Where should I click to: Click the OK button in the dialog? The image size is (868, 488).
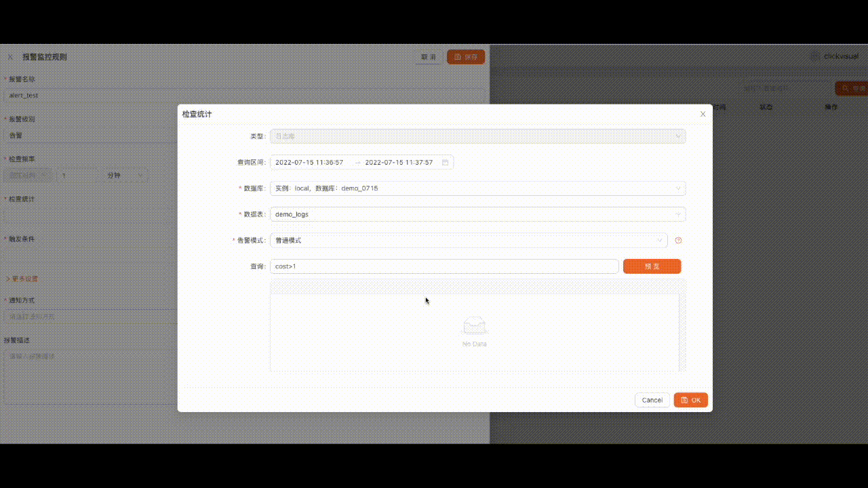[x=691, y=400]
